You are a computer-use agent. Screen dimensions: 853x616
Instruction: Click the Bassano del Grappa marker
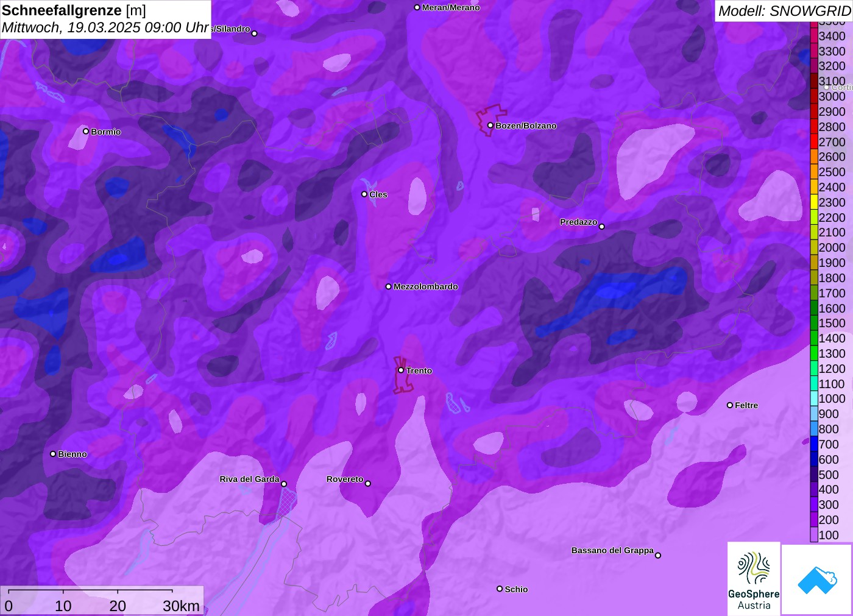coord(658,554)
